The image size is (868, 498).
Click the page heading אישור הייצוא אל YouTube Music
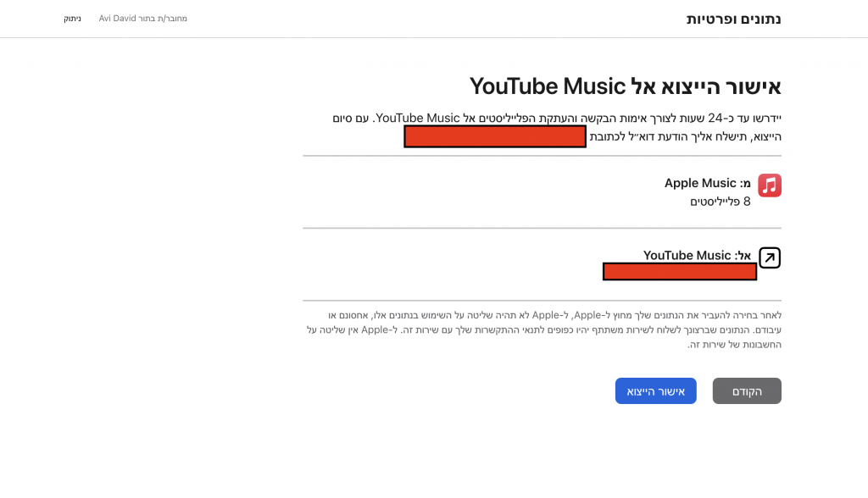tap(626, 86)
